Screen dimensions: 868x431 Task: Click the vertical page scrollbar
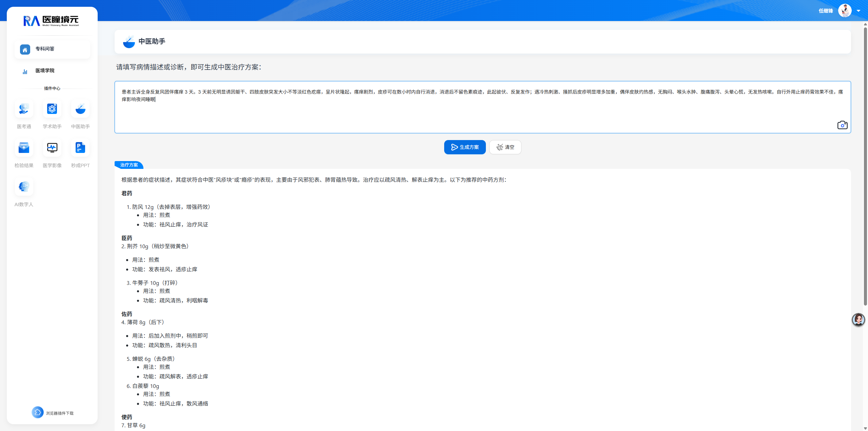[x=865, y=166]
